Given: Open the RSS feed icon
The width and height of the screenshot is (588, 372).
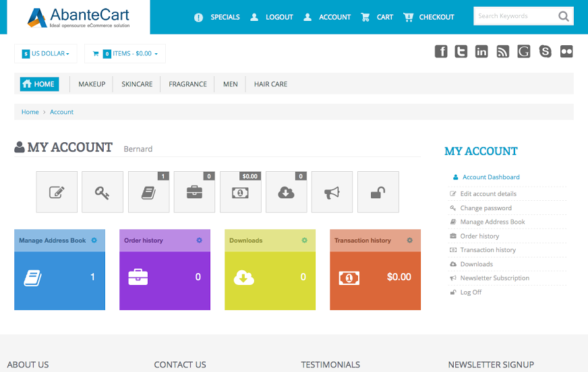Looking at the screenshot, I should click(502, 51).
